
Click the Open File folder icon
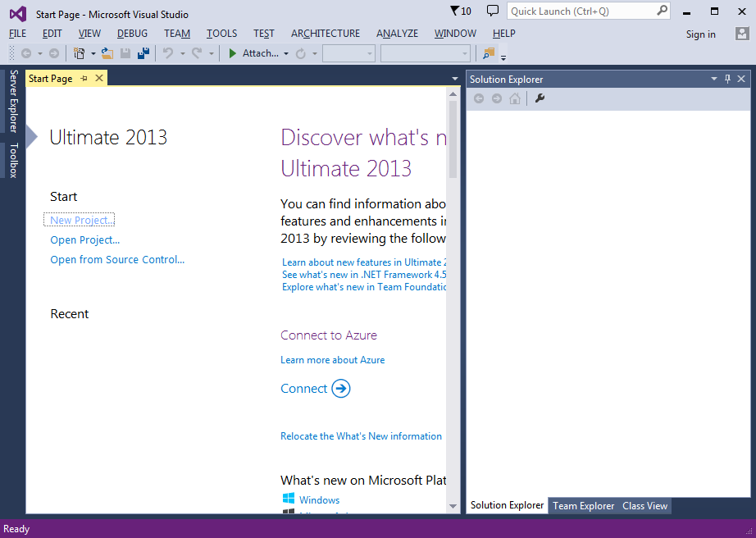click(107, 53)
